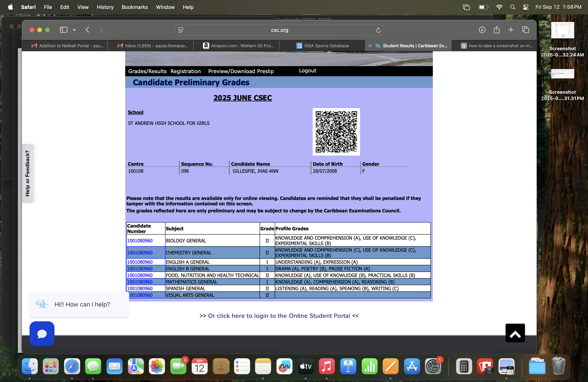
Task: Open candidate number link for English A General
Action: pyautogui.click(x=140, y=262)
